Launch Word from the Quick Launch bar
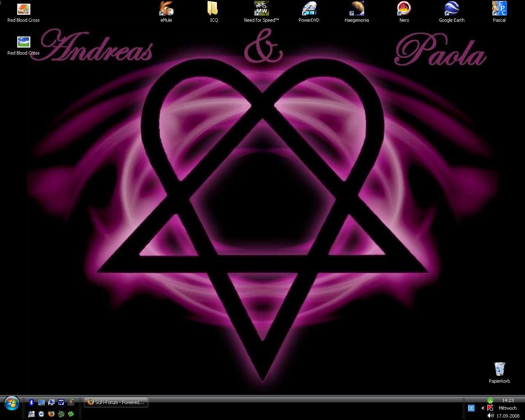 61,402
